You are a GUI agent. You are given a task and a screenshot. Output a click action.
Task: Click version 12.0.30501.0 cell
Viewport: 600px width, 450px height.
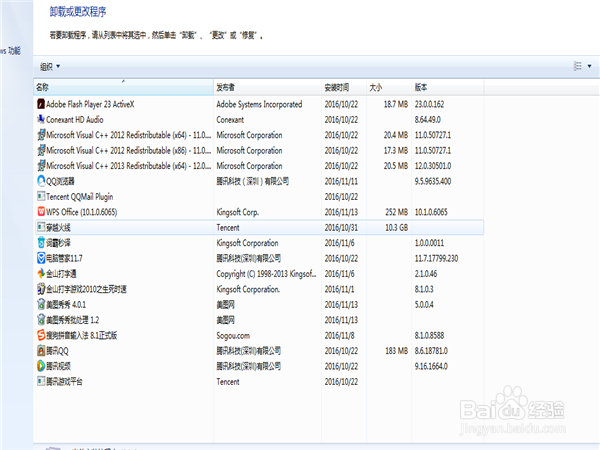click(x=433, y=166)
